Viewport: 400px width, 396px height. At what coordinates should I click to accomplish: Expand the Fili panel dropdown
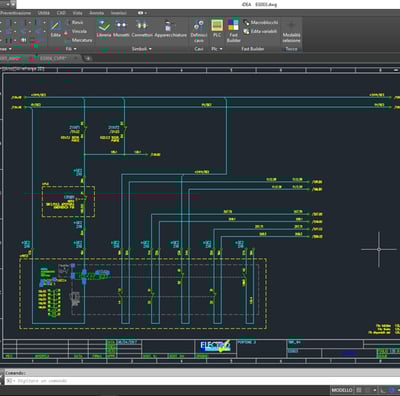[71, 49]
